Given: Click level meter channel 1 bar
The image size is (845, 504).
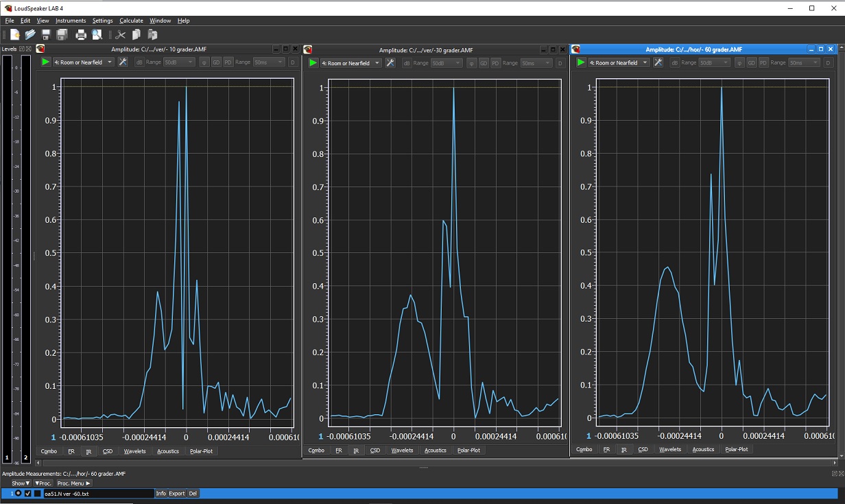Looking at the screenshot, I should [x=8, y=259].
